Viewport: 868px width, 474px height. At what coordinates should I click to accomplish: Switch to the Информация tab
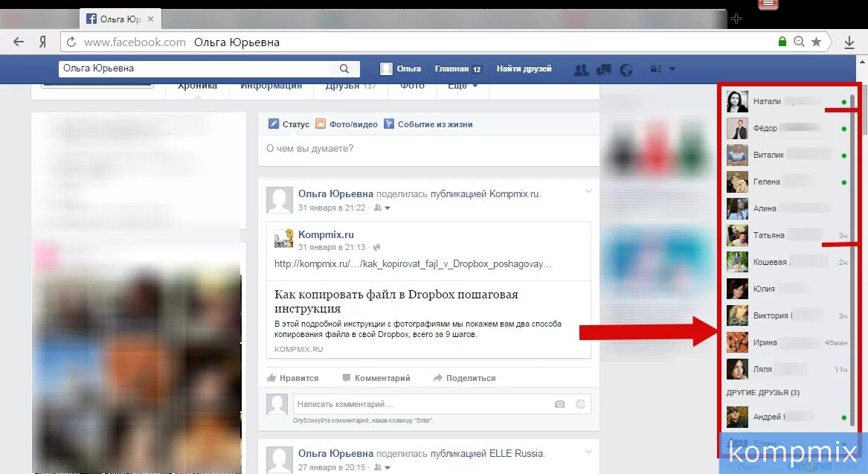coord(271,86)
